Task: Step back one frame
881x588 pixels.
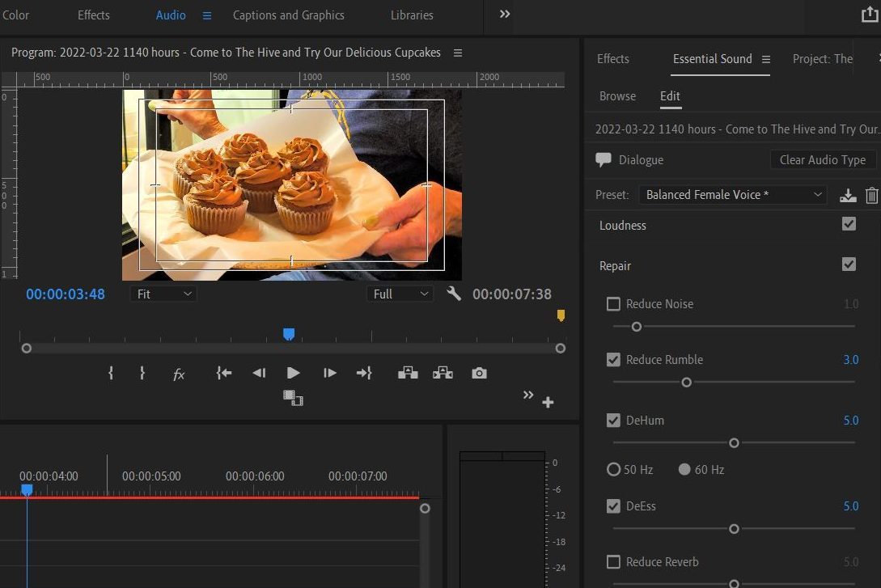Action: (x=259, y=373)
